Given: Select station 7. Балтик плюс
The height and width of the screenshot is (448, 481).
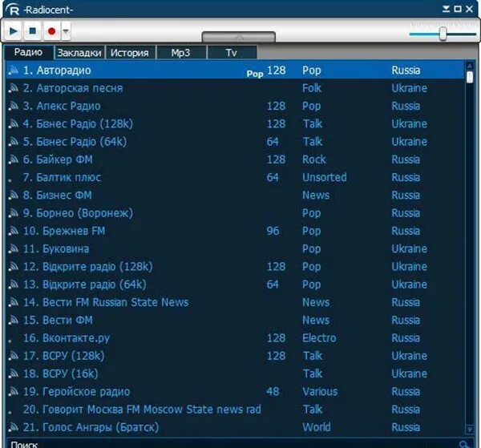Looking at the screenshot, I should (x=235, y=177).
